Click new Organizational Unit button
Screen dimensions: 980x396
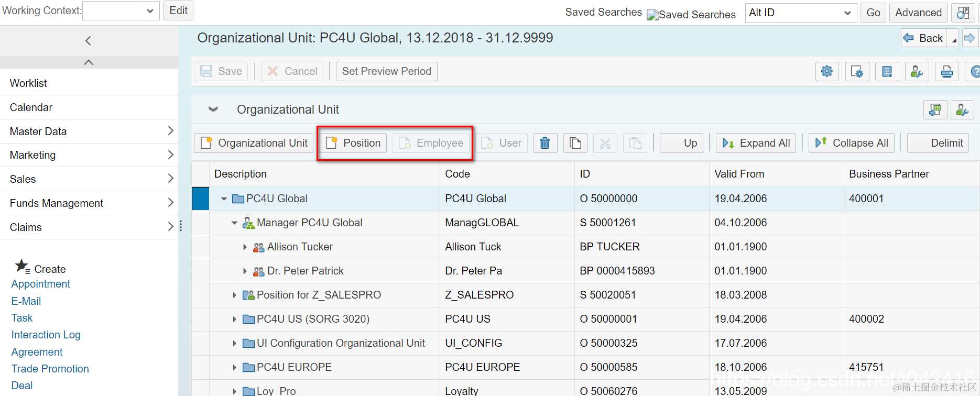(x=254, y=143)
